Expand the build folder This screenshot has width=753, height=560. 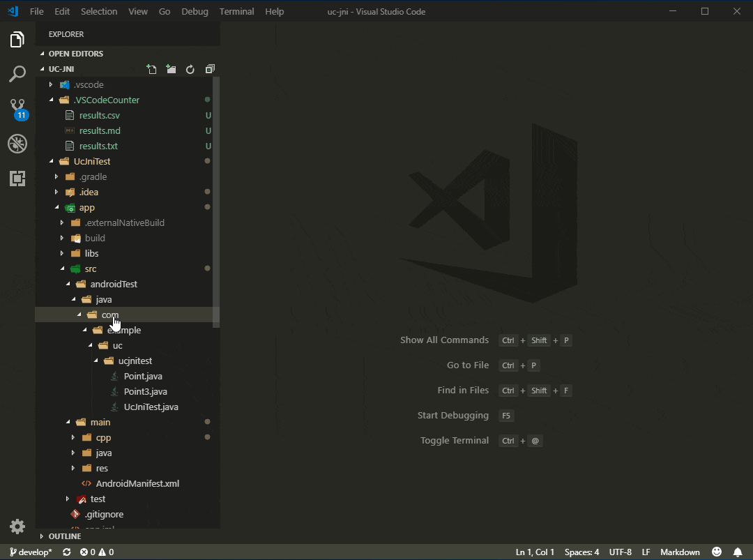pos(128,239)
